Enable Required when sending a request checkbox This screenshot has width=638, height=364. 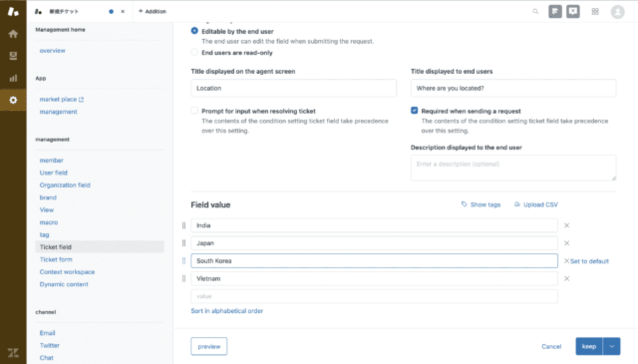coord(414,111)
